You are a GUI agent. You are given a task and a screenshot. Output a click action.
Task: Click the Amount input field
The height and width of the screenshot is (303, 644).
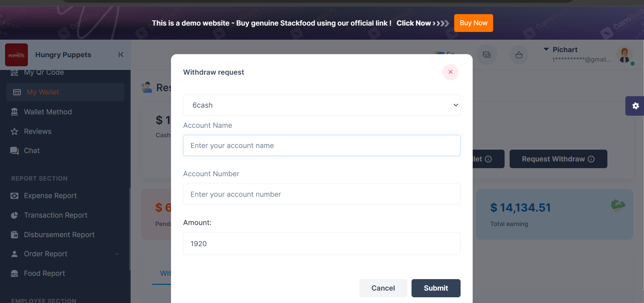[321, 243]
